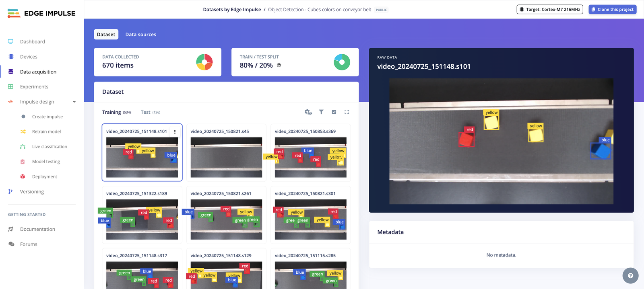
Task: Toggle the multi-select checkbox icon
Action: tap(334, 112)
